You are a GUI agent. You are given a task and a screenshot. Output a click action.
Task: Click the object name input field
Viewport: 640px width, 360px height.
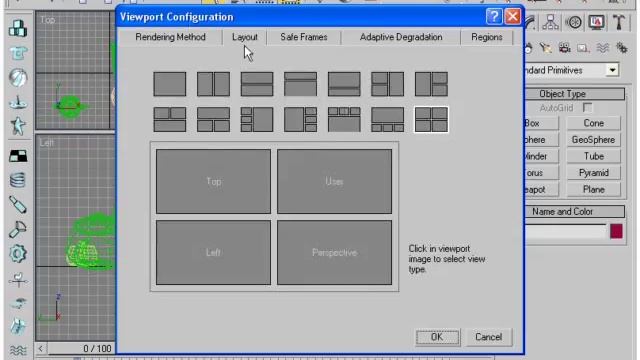tap(565, 231)
